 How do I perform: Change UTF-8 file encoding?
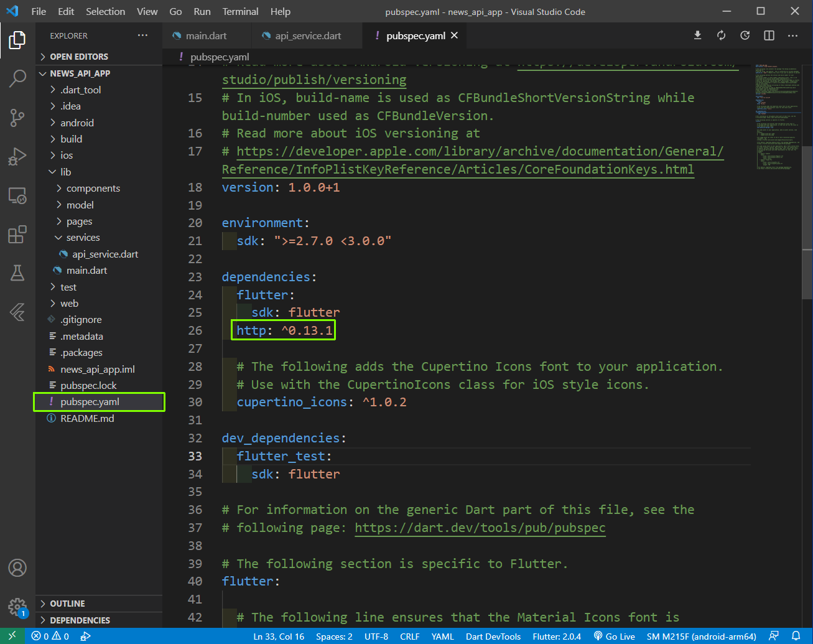[376, 636]
